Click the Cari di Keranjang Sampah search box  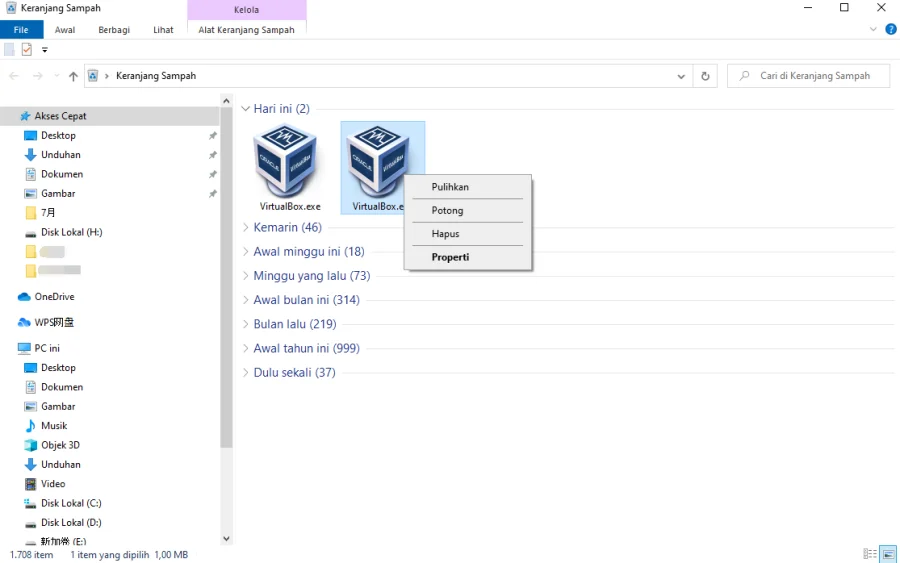809,76
